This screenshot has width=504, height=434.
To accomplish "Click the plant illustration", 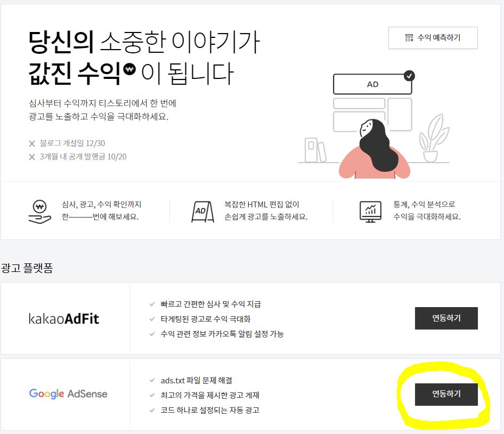I will (x=434, y=138).
